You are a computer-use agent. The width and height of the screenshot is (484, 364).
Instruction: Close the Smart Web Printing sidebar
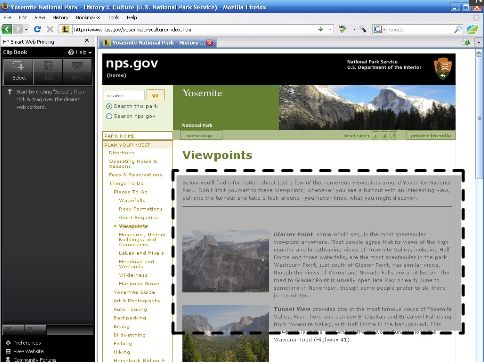87,41
